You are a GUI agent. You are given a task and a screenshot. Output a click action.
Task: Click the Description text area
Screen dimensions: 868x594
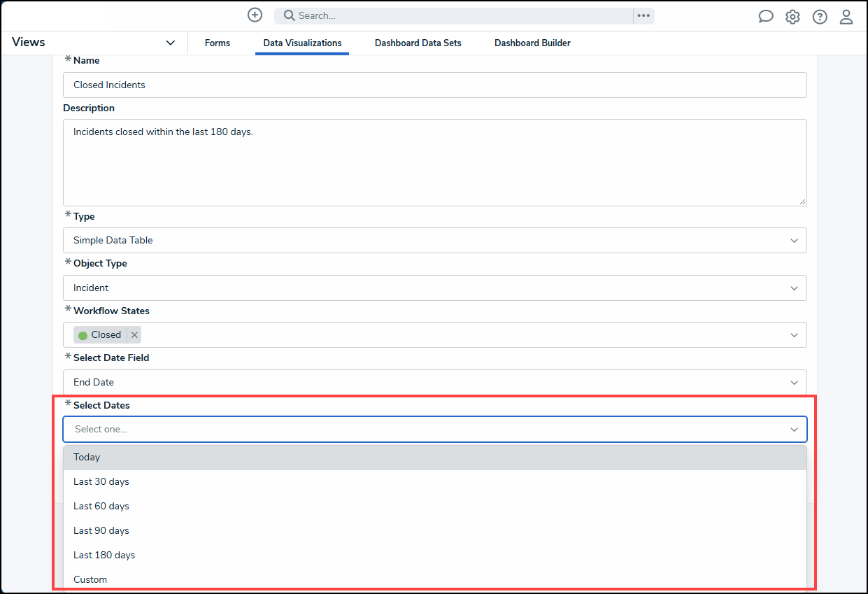coord(434,162)
